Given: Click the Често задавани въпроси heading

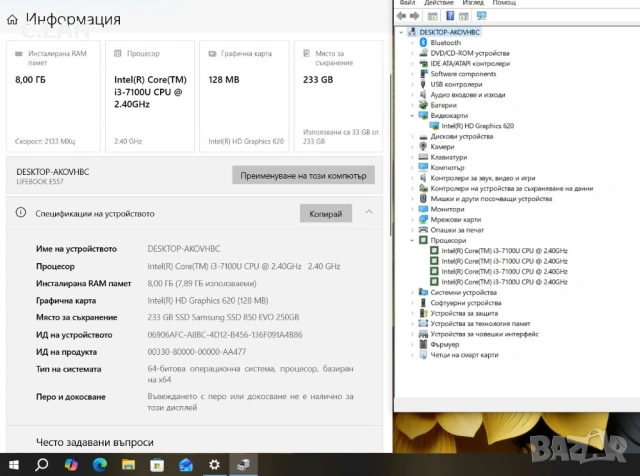Looking at the screenshot, I should click(95, 443).
